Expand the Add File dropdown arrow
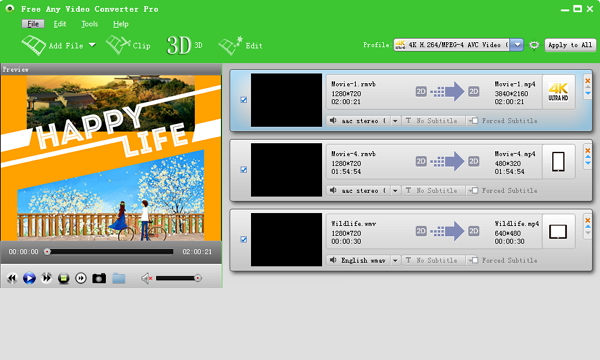The height and width of the screenshot is (360, 600). (92, 45)
